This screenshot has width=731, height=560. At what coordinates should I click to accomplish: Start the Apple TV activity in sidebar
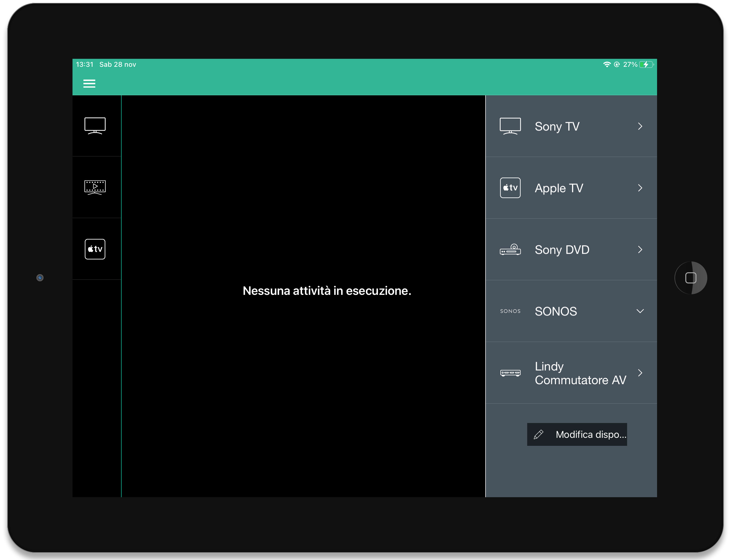95,249
